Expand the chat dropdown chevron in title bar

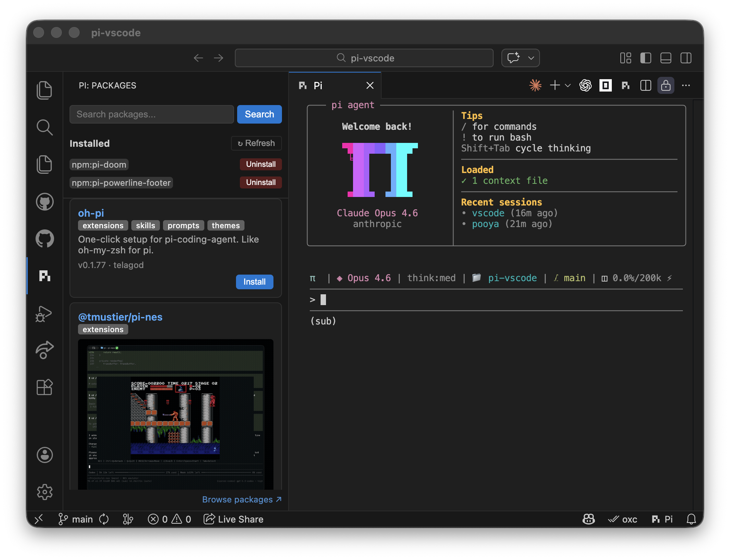pyautogui.click(x=531, y=58)
